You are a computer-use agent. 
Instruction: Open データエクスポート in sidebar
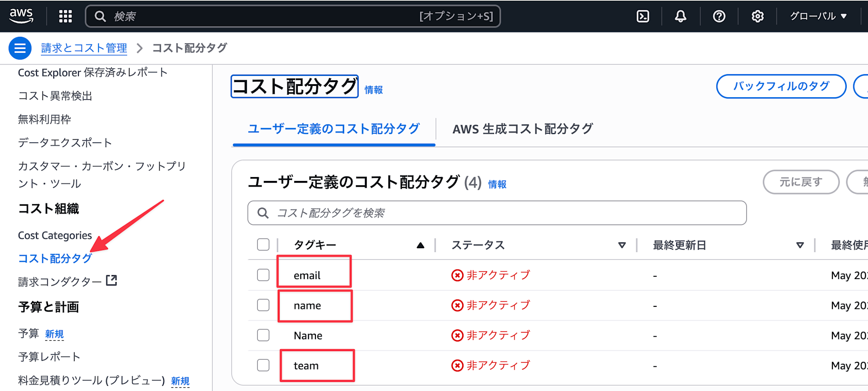click(x=65, y=143)
